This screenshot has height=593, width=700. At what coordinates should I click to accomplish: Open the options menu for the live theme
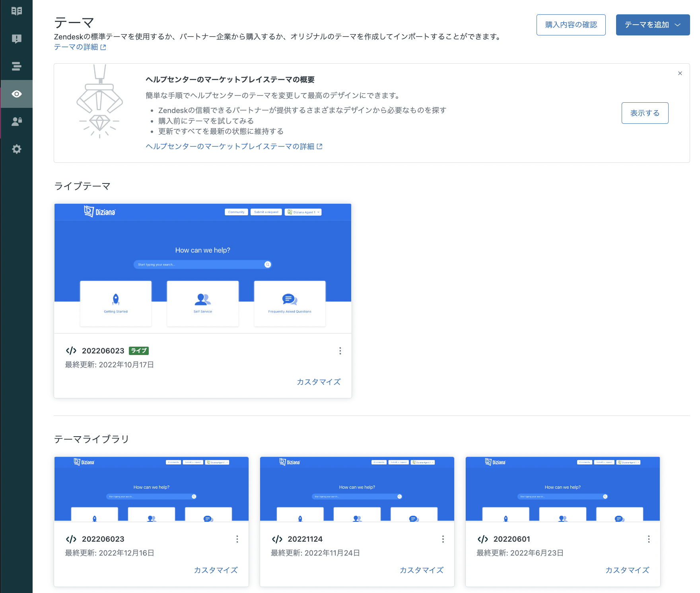click(340, 351)
